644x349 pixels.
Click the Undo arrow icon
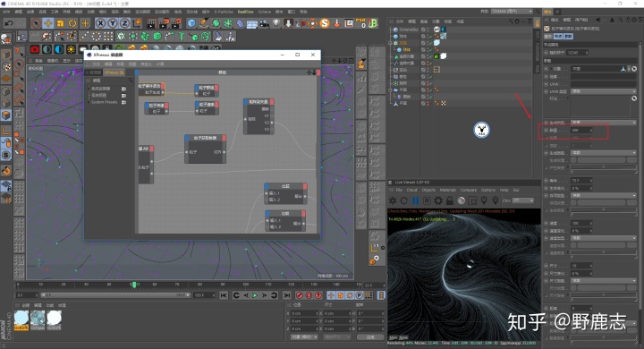[x=9, y=23]
